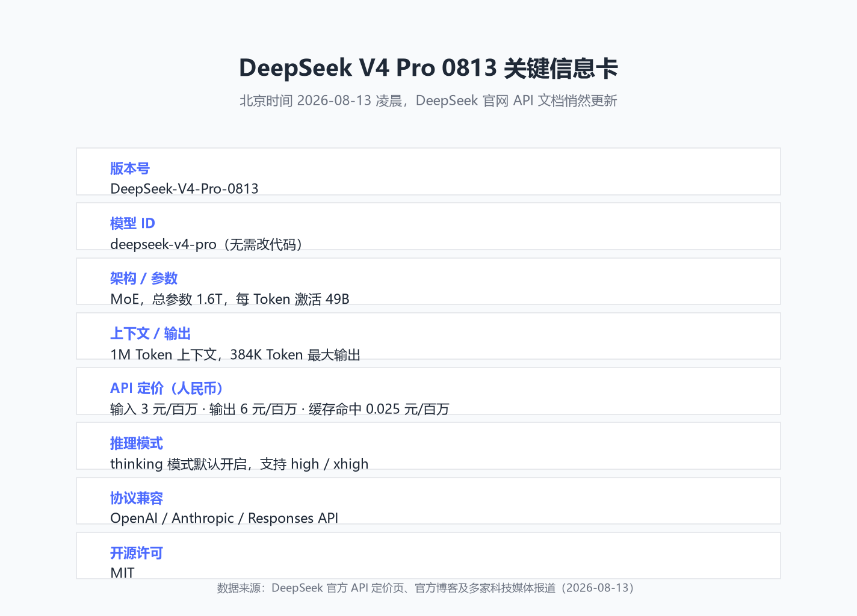This screenshot has height=616, width=857.
Task: Click the '架构 / 参数' label
Action: [x=144, y=279]
